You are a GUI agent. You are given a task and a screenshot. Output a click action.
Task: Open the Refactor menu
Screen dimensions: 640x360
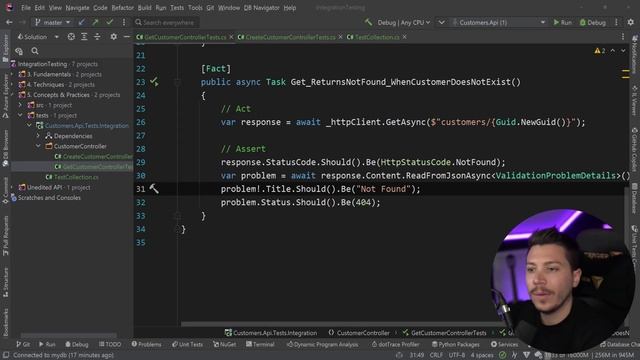click(x=122, y=8)
